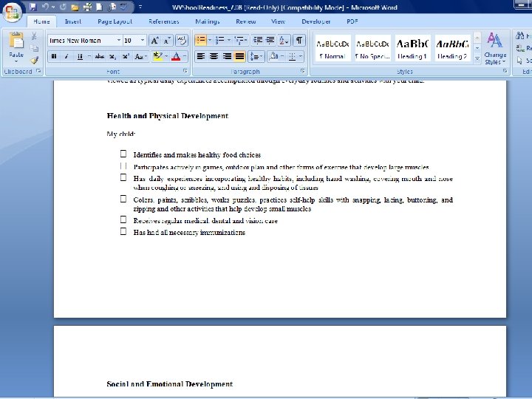Image resolution: width=532 pixels, height=399 pixels.
Task: Decrease paragraph indent
Action: coord(258,41)
